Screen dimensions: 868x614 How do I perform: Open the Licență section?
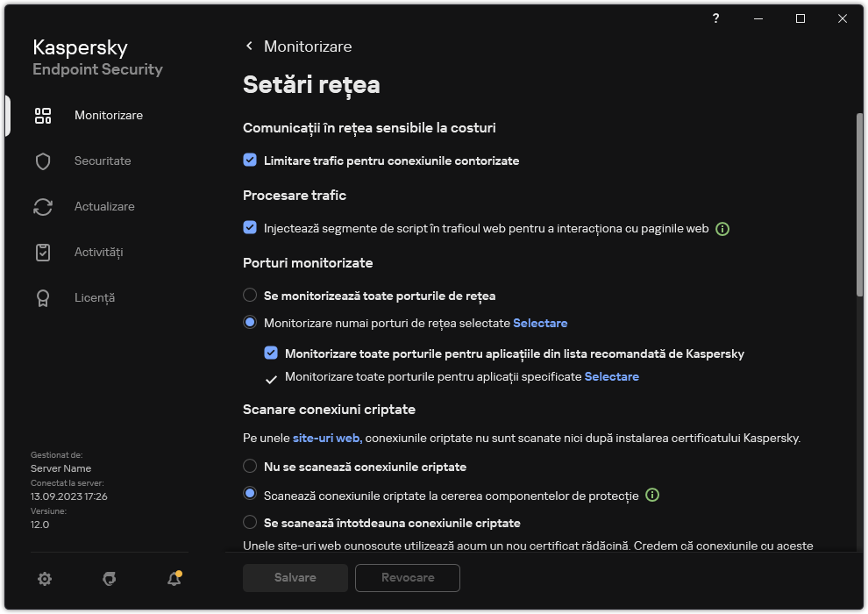[42, 297]
